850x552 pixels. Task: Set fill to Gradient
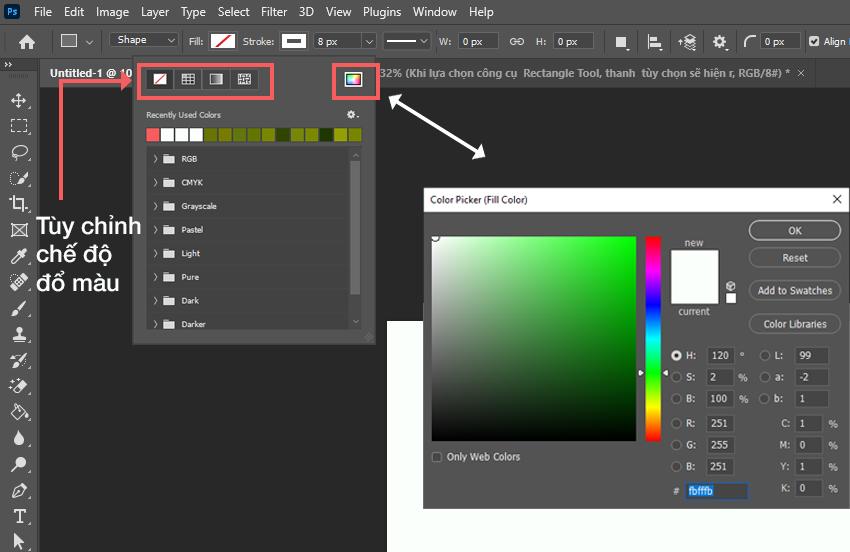[216, 80]
